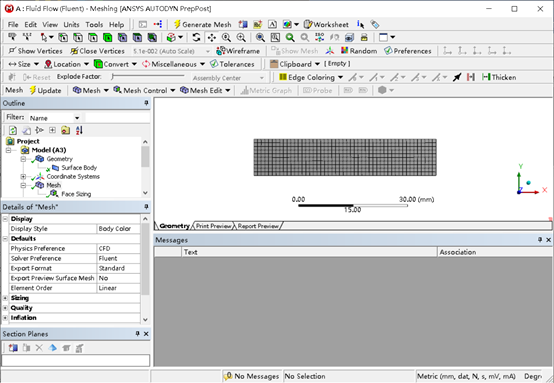Click the Expand All plus icon in Outline

point(52,130)
